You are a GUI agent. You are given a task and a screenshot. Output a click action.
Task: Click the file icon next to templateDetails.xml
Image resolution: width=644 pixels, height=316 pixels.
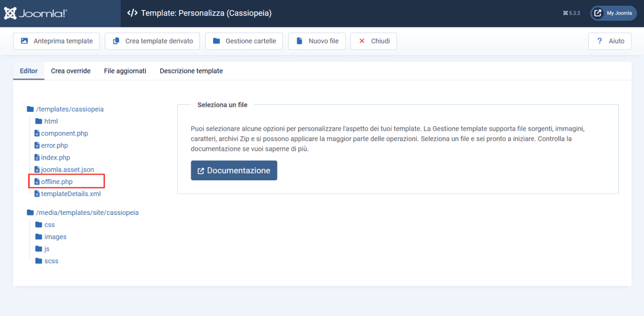coord(37,193)
